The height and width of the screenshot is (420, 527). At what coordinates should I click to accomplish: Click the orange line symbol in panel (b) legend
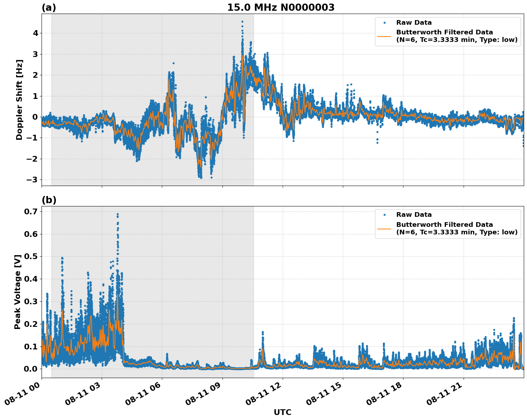click(385, 228)
